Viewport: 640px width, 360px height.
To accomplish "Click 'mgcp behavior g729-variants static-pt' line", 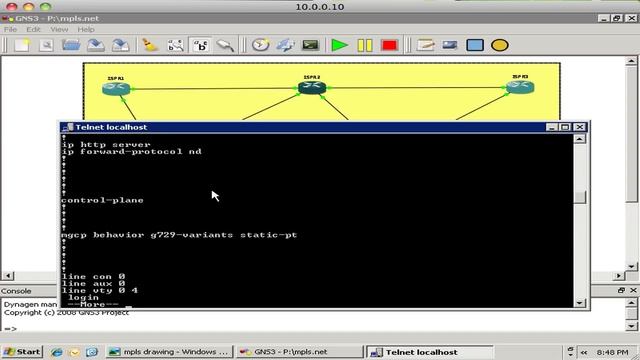I will (x=179, y=235).
